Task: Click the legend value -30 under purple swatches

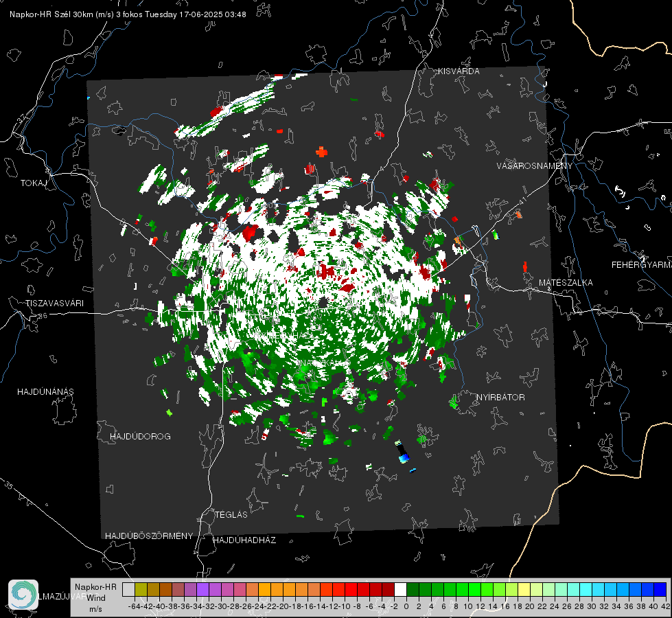Action: [222, 606]
